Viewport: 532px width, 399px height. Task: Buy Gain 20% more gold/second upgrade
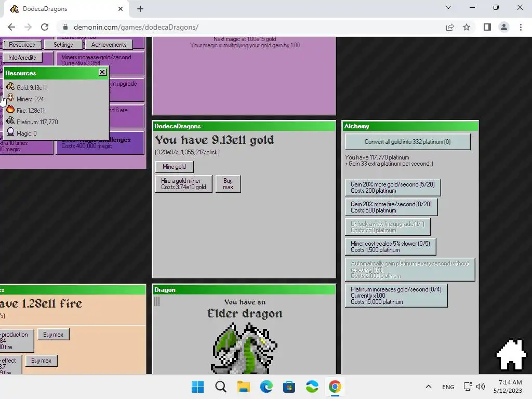[x=393, y=188]
